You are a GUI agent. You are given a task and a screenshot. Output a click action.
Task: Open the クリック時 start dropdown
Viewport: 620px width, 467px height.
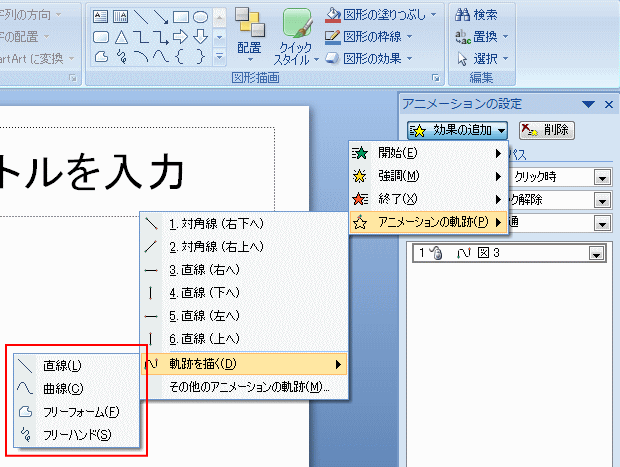click(x=602, y=177)
